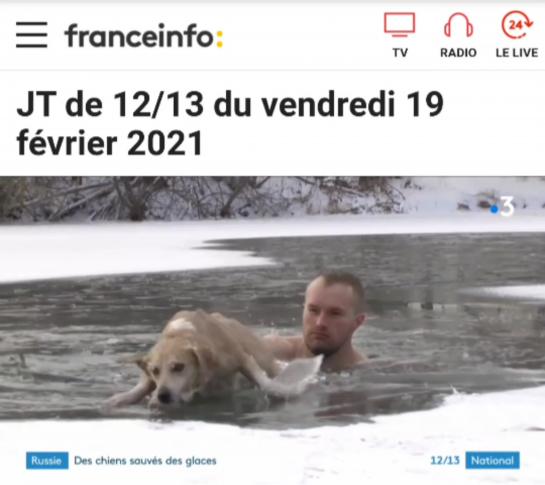Select the blue Russie tag
The width and height of the screenshot is (545, 485).
click(47, 460)
